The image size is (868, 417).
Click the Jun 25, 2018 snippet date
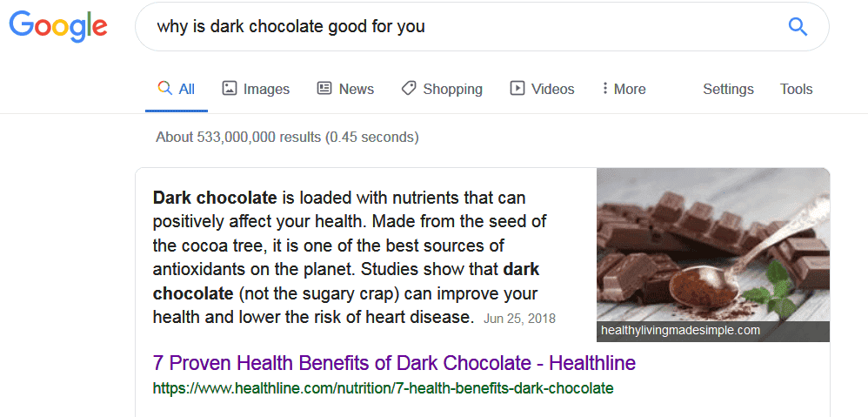click(x=519, y=318)
